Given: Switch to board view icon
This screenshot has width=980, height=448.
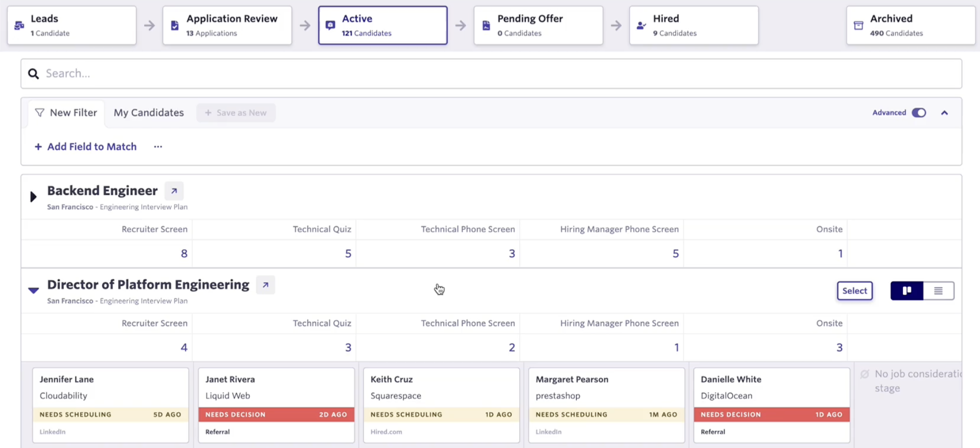Looking at the screenshot, I should 907,291.
